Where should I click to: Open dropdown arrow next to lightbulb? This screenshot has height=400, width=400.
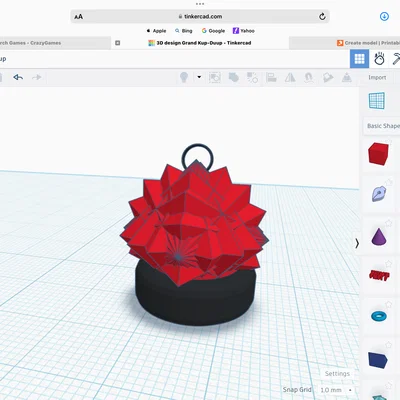(x=199, y=77)
